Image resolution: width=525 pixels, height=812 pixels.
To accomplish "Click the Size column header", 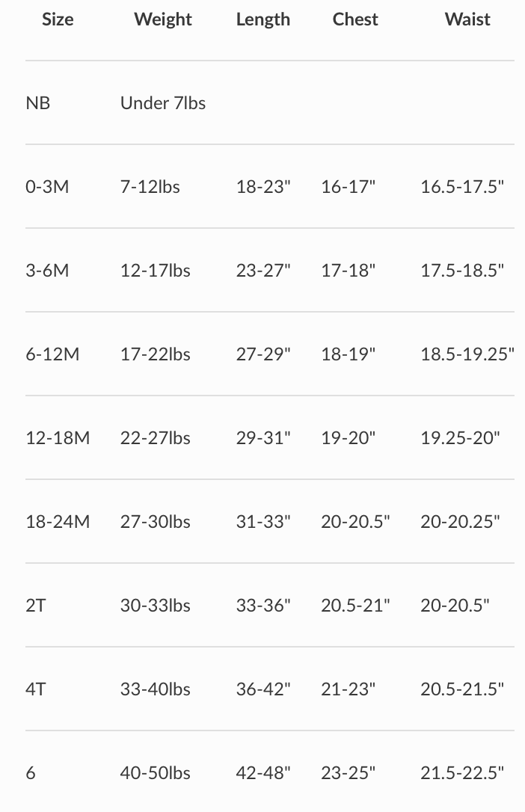I will (58, 19).
